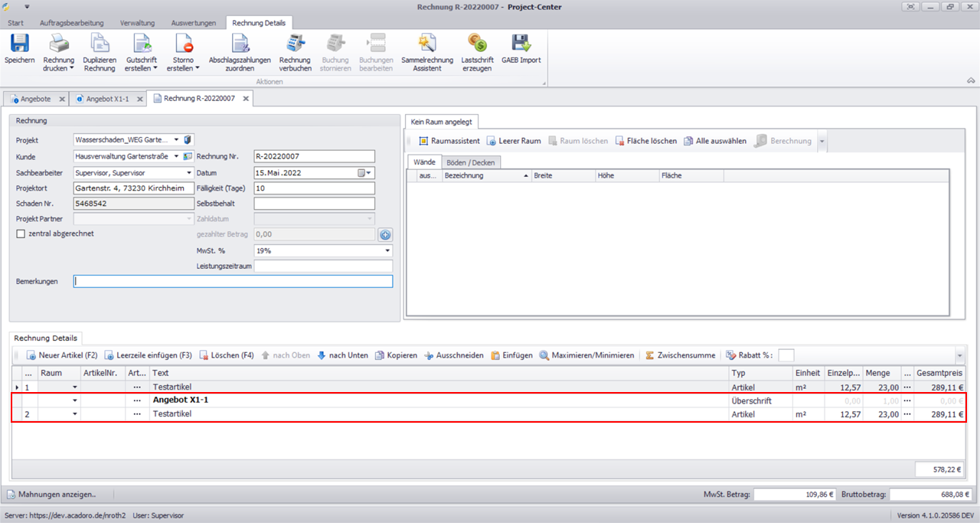Click the Speichern save icon
The width and height of the screenshot is (980, 523).
(x=19, y=44)
